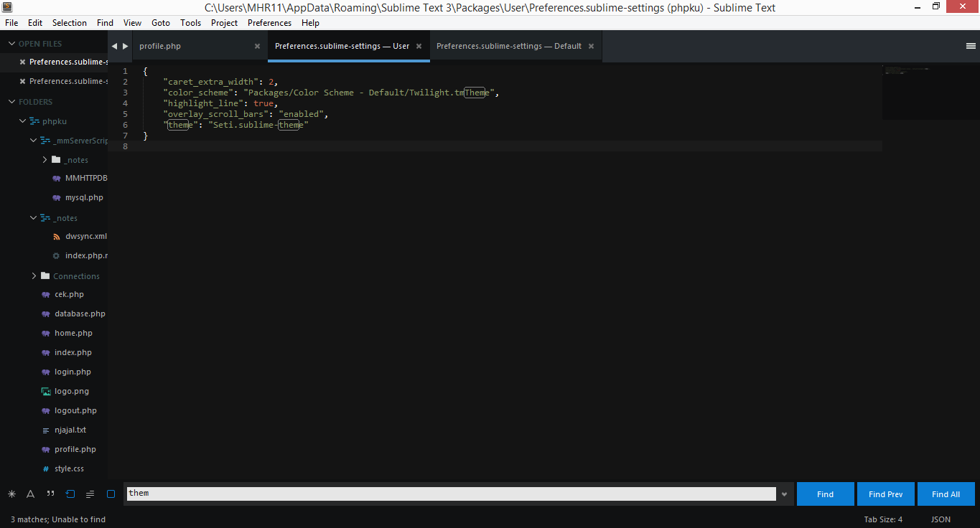Image resolution: width=980 pixels, height=528 pixels.
Task: Click the Find Prev button
Action: click(886, 494)
